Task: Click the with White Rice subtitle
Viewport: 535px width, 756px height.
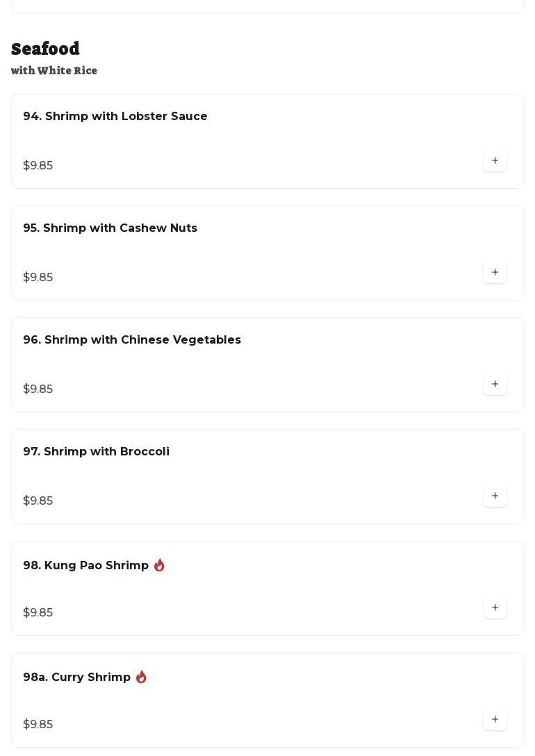Action: coord(54,70)
